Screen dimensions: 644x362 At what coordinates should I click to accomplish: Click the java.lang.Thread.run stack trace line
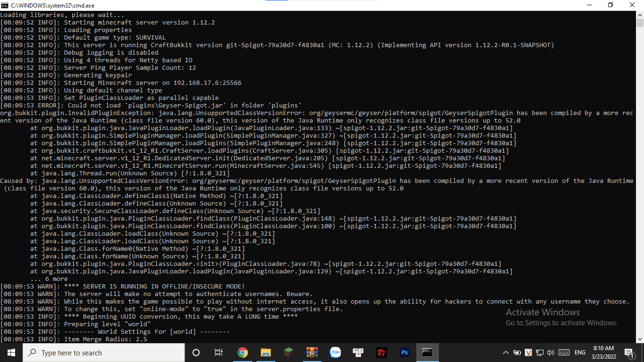(x=130, y=173)
